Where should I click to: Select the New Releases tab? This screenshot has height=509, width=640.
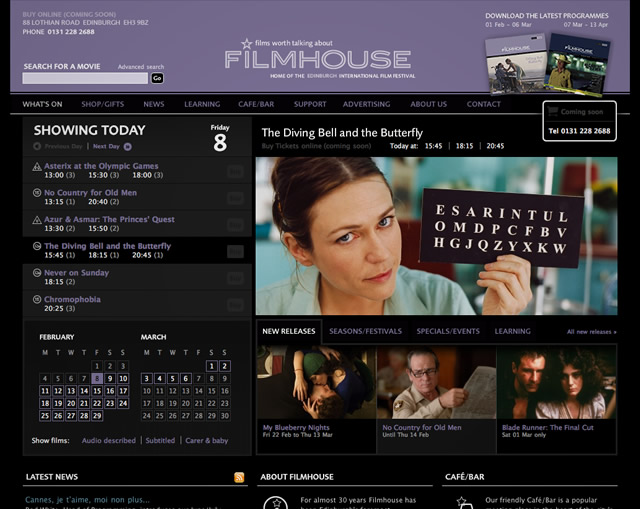(289, 331)
